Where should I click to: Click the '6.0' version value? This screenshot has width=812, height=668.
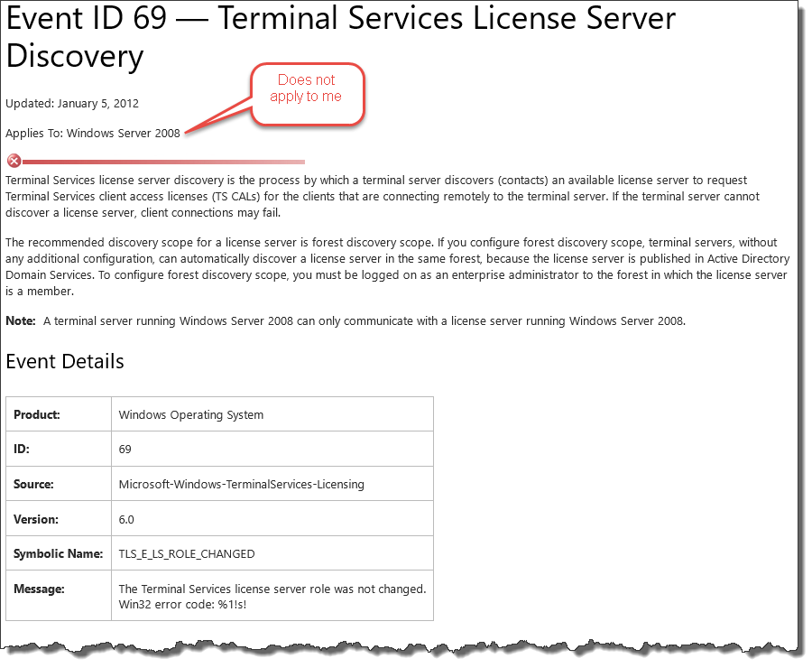pos(126,519)
